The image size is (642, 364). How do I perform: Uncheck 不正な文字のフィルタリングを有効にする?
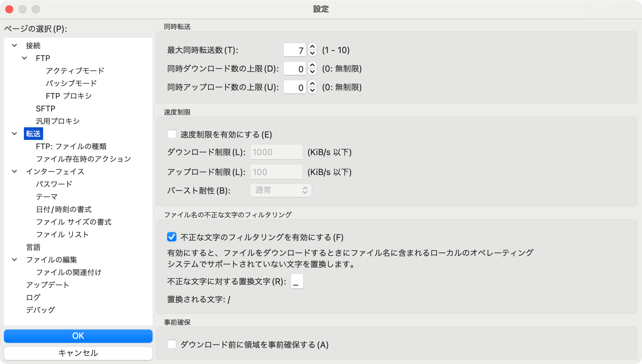tap(172, 237)
